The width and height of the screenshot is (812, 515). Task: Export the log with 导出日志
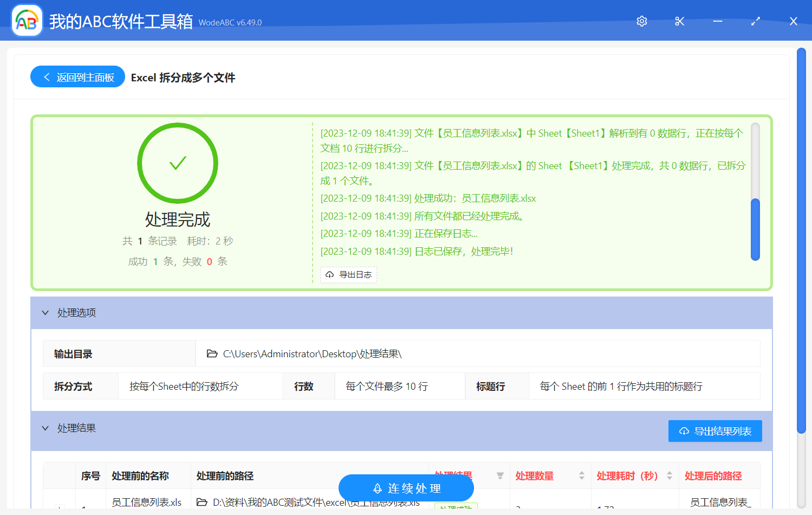coord(348,275)
